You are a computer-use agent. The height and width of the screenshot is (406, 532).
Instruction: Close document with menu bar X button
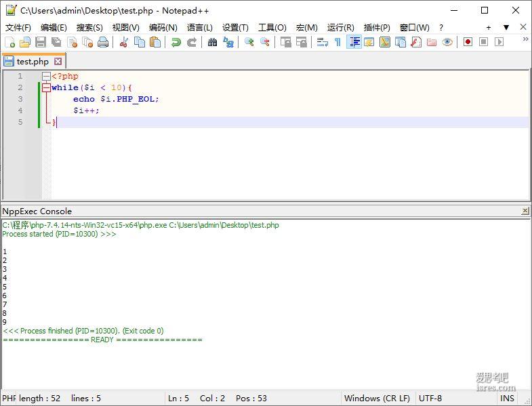click(x=523, y=27)
